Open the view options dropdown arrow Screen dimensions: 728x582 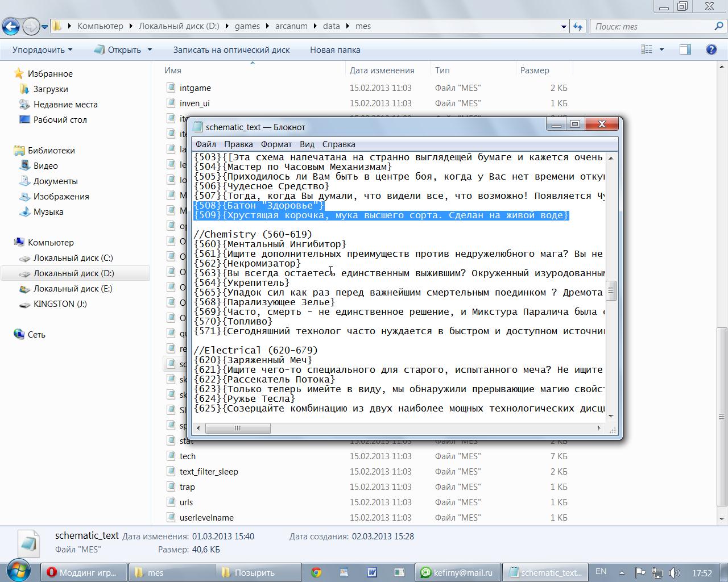coord(661,50)
